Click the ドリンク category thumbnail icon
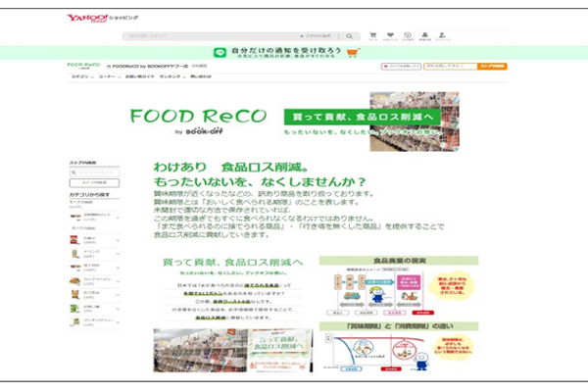Image resolution: width=588 pixels, height=392 pixels. click(x=75, y=254)
